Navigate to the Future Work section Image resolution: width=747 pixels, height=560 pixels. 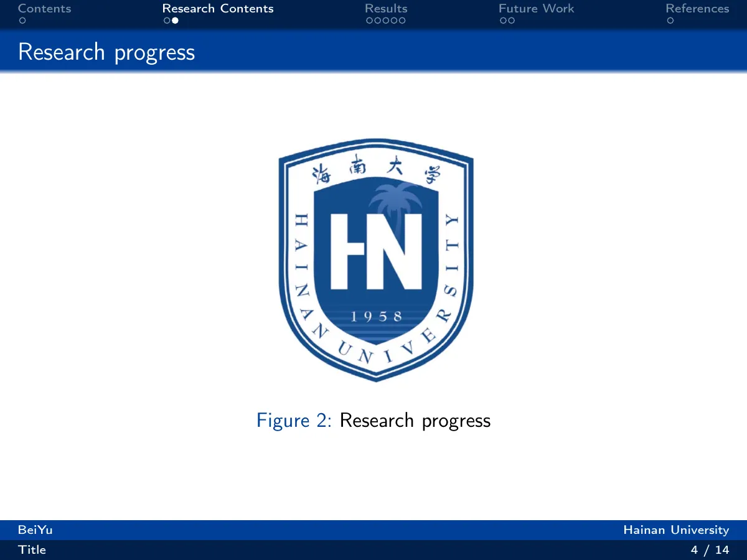[536, 9]
